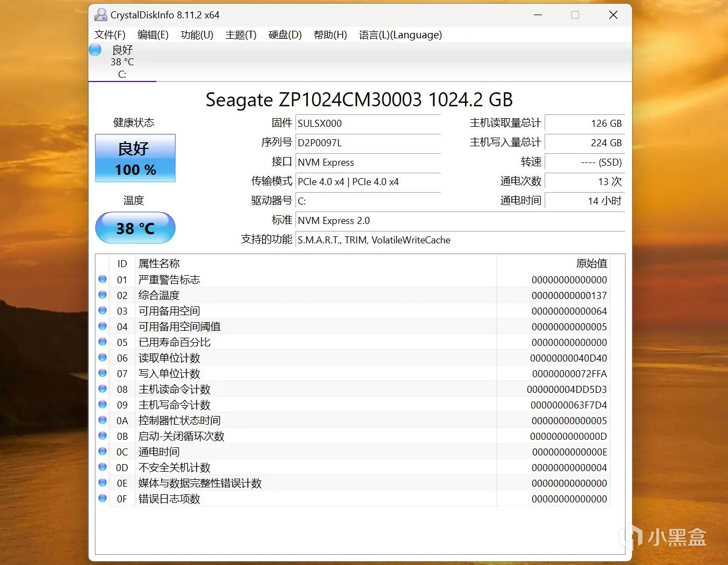Select the 综合温度 attribute row
Viewport: 728px width, 565px height.
(353, 295)
